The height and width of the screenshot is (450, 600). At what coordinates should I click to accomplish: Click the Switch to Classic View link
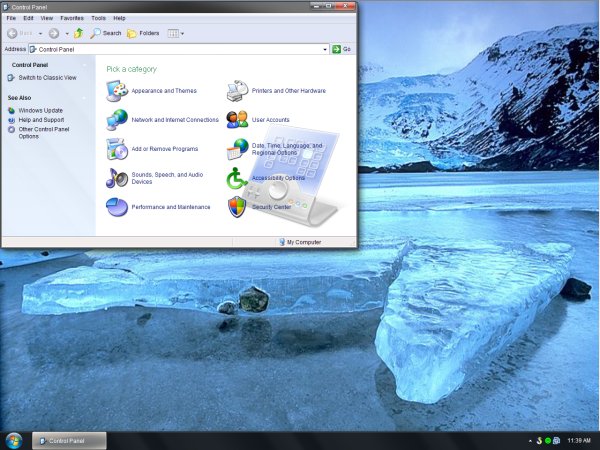point(47,77)
